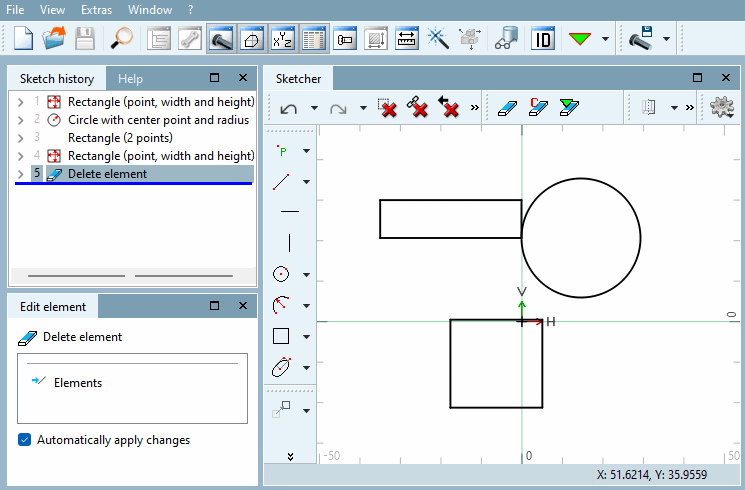Screen dimensions: 745x490
Task: Click the Redo arrow in Sketcher
Action: [x=338, y=109]
